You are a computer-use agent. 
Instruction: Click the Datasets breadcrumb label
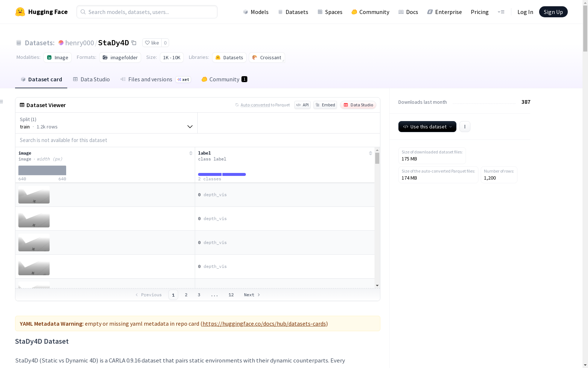click(x=40, y=43)
